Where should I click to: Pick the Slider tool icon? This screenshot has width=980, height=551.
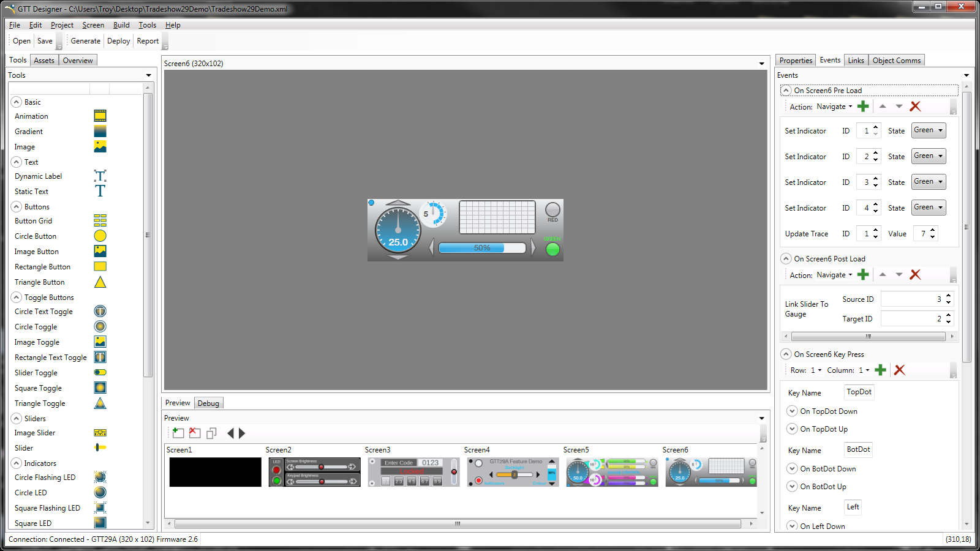(x=100, y=448)
